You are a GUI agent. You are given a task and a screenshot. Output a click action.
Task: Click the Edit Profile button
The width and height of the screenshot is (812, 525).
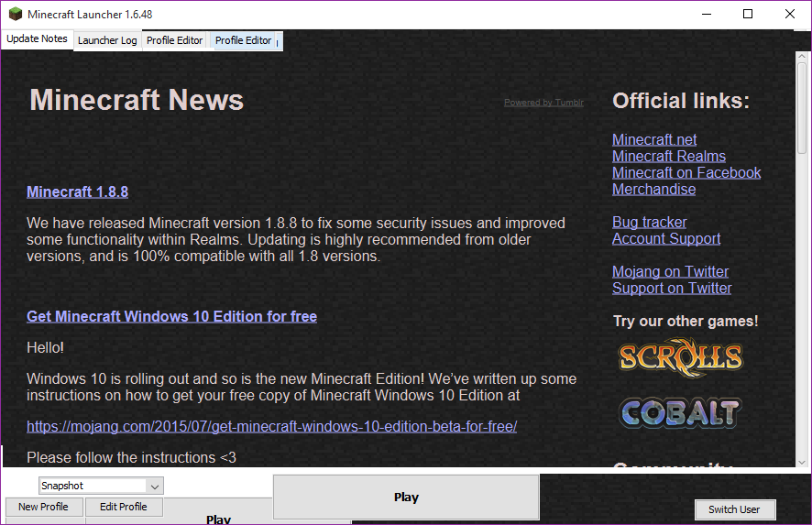click(x=123, y=507)
